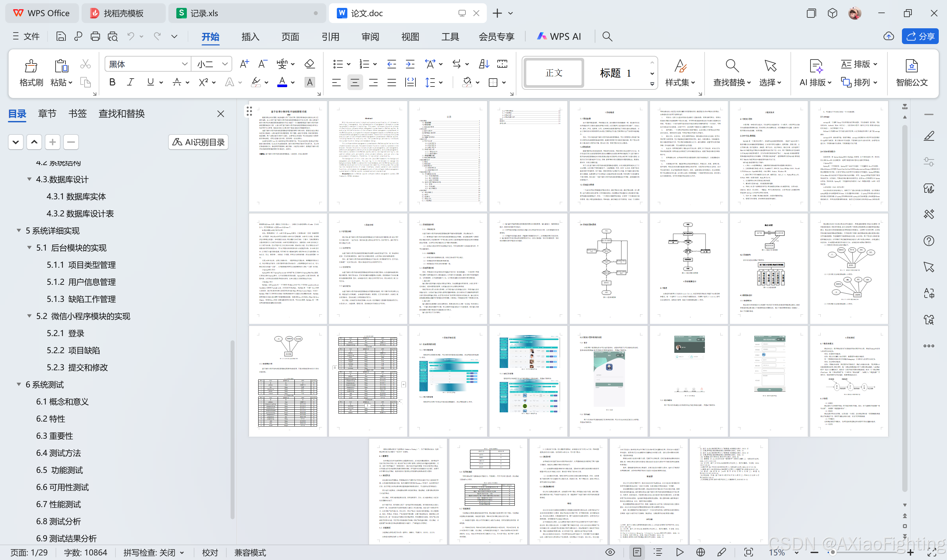This screenshot has height=560, width=947.
Task: Click the Format Painter brush icon
Action: tap(31, 66)
